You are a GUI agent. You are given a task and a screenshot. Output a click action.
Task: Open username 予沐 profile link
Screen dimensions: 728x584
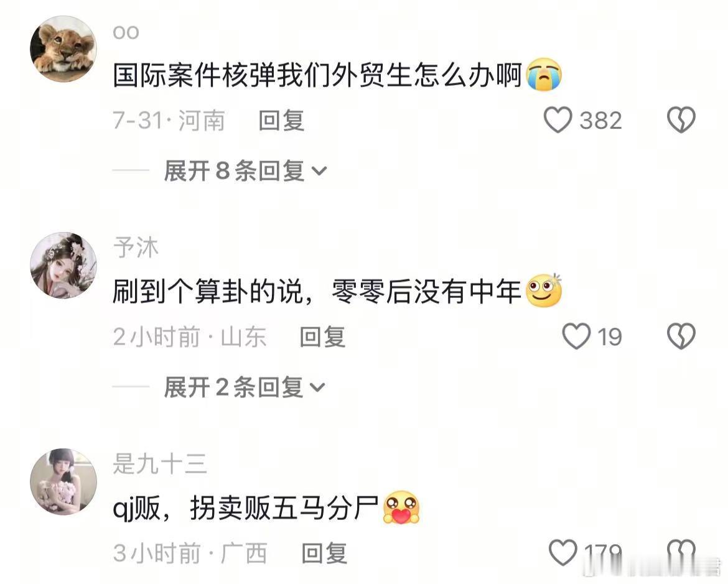tap(136, 248)
